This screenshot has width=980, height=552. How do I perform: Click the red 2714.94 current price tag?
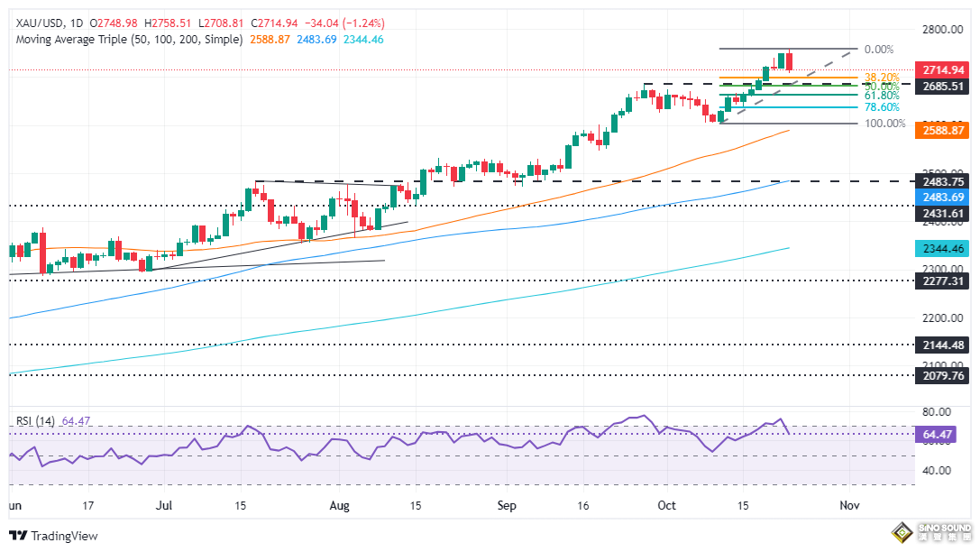coord(941,69)
